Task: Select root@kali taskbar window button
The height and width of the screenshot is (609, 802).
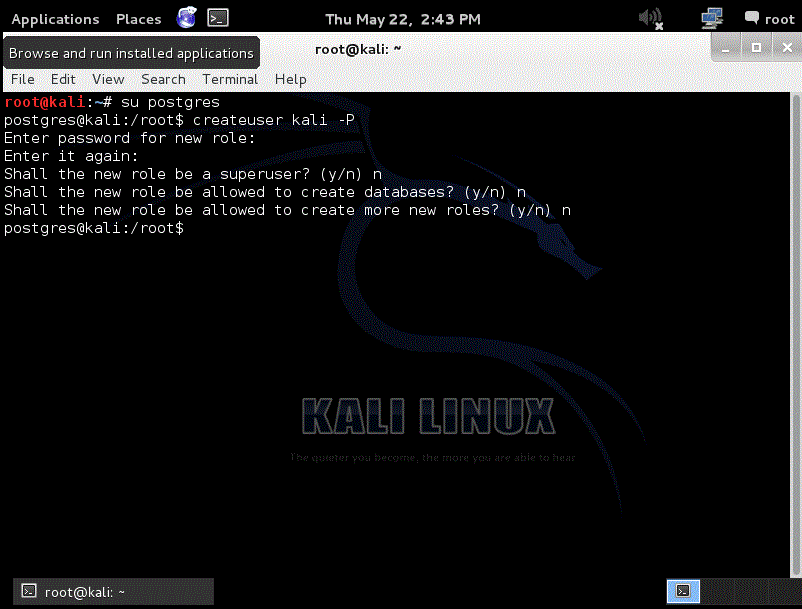Action: click(113, 592)
